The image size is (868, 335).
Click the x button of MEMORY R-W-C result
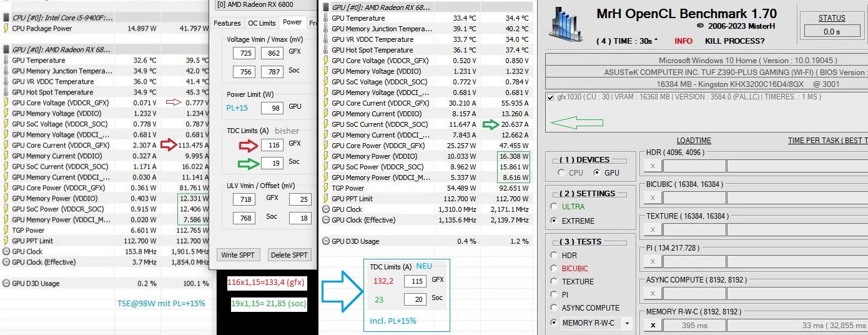[x=653, y=325]
